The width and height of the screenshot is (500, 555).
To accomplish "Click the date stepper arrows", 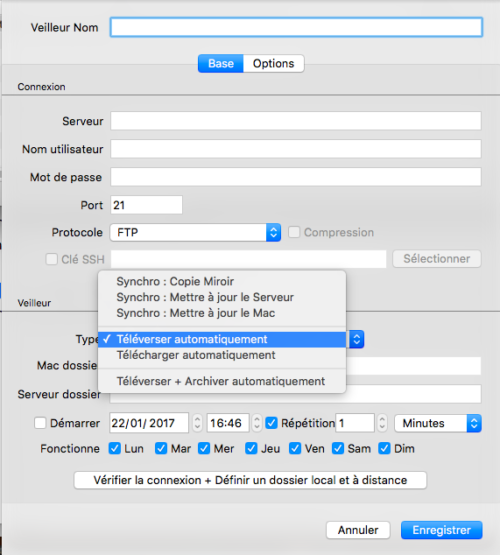I will pos(197,423).
